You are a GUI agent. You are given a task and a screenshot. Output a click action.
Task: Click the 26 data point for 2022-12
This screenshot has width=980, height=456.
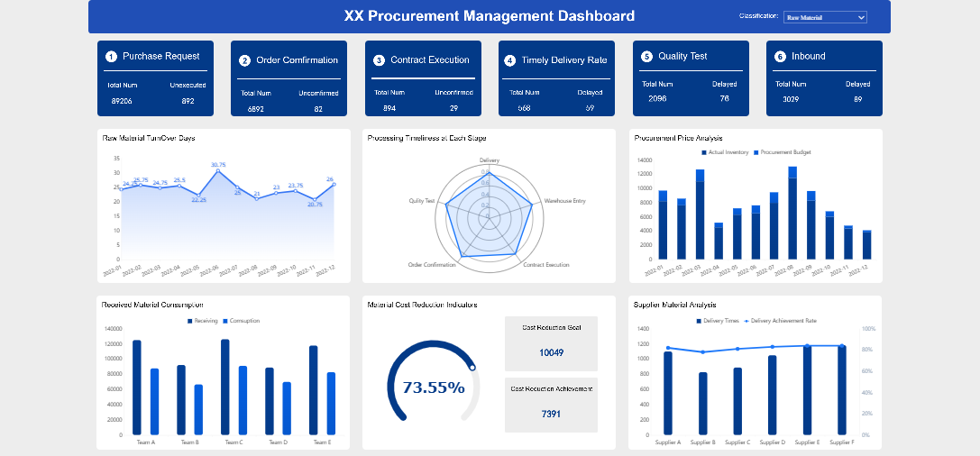(334, 184)
